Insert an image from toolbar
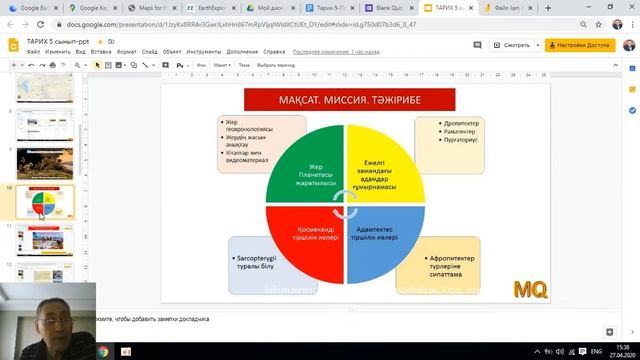This screenshot has height=360, width=640. coord(119,65)
